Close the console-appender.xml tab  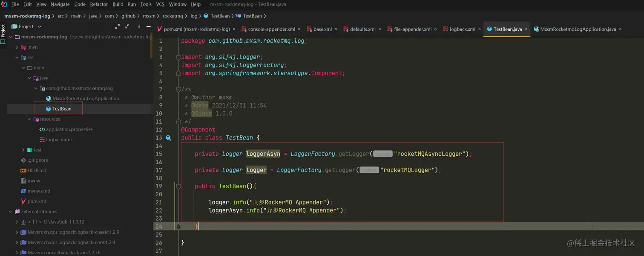pyautogui.click(x=299, y=29)
